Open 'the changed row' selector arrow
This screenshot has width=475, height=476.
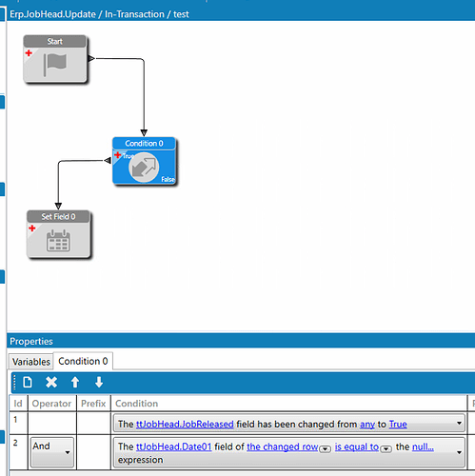(x=325, y=448)
